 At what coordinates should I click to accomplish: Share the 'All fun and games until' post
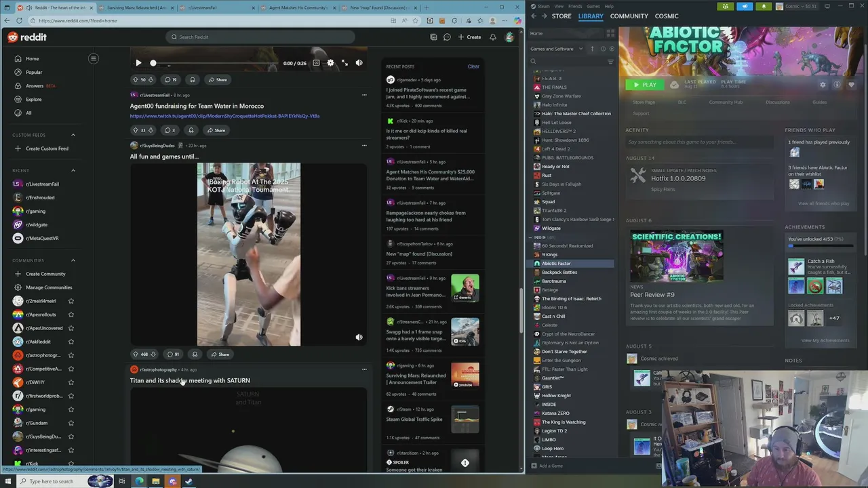(220, 354)
